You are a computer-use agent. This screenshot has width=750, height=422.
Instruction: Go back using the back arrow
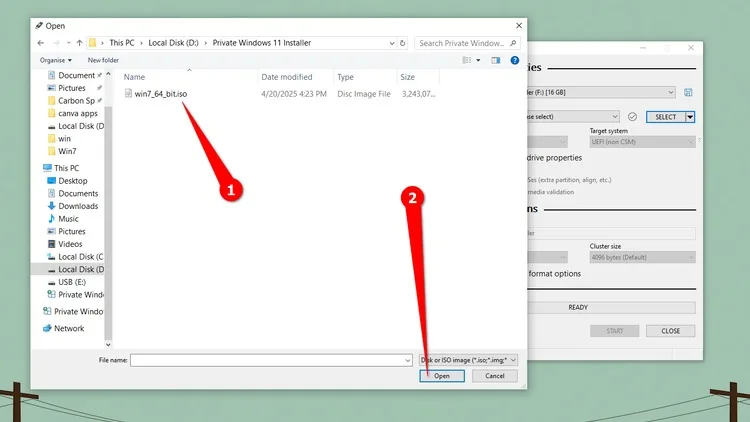click(41, 43)
